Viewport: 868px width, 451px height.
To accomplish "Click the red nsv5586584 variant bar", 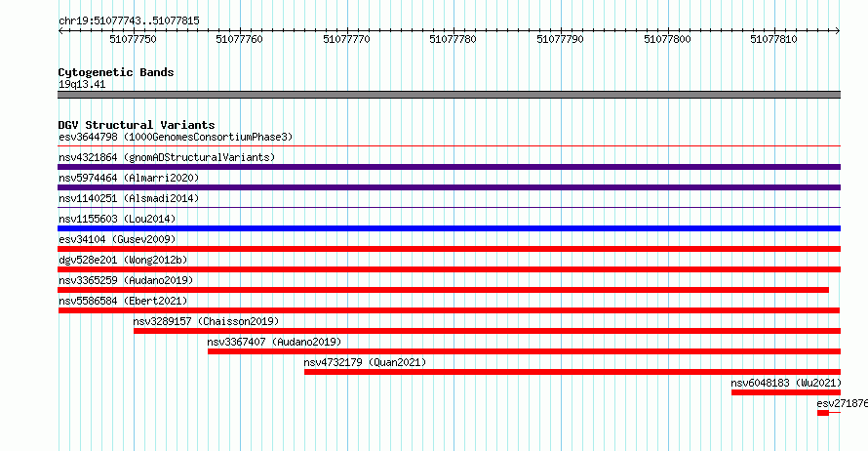I will point(449,310).
